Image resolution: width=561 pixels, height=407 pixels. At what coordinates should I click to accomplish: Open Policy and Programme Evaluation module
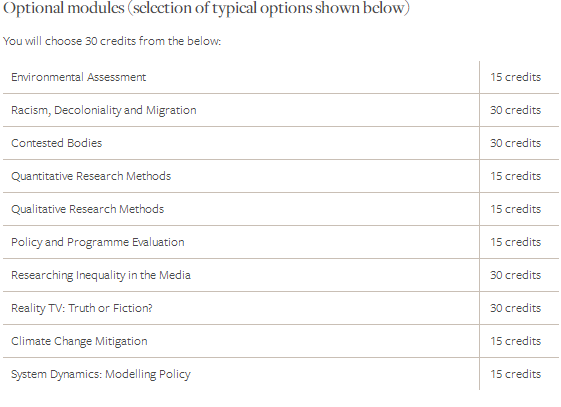pyautogui.click(x=98, y=242)
